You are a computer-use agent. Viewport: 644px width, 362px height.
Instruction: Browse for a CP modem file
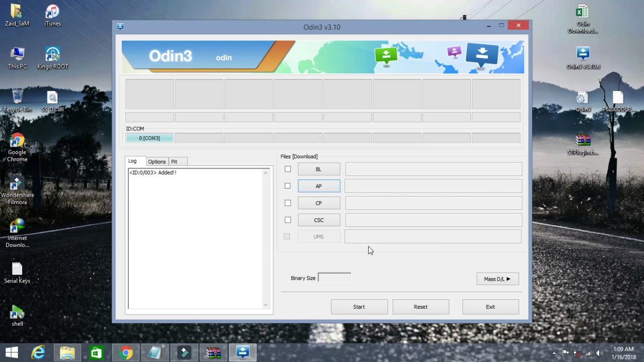[319, 203]
